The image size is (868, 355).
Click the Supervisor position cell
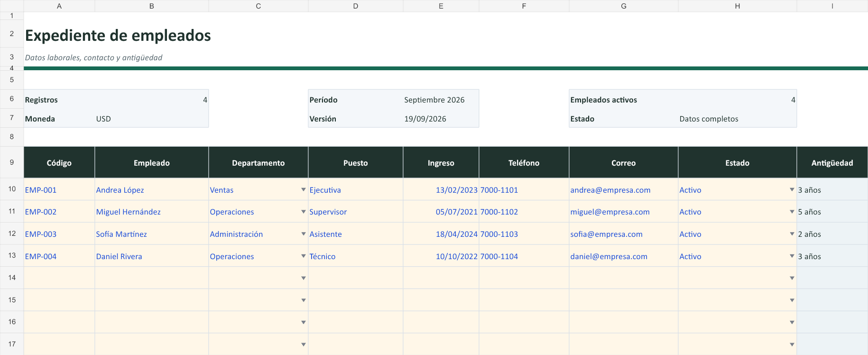click(356, 212)
